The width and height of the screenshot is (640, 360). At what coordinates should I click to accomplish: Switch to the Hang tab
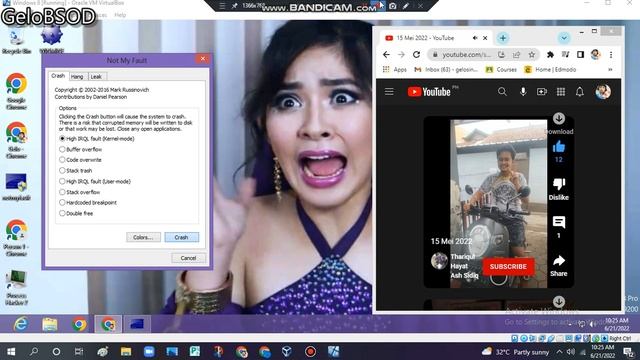pos(77,76)
